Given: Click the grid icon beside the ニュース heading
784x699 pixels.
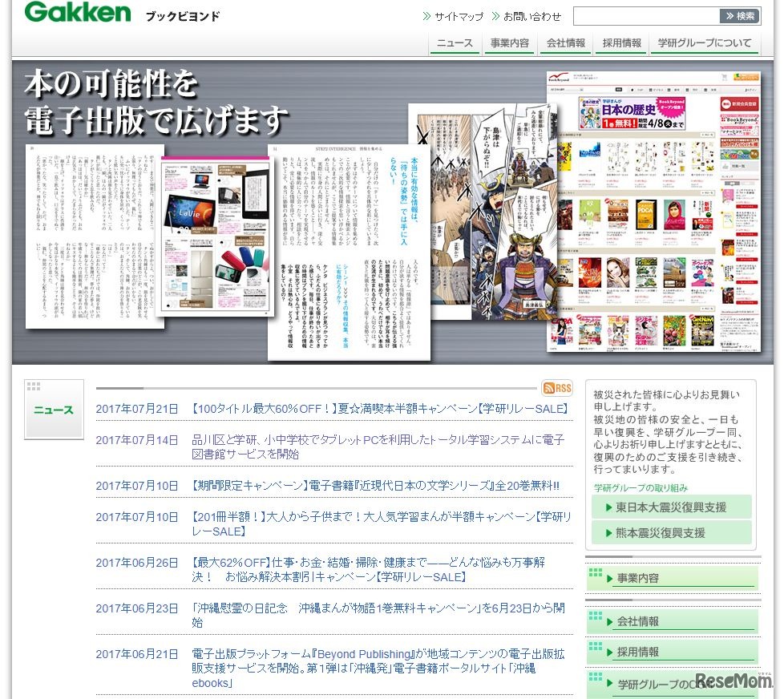Looking at the screenshot, I should (35, 388).
